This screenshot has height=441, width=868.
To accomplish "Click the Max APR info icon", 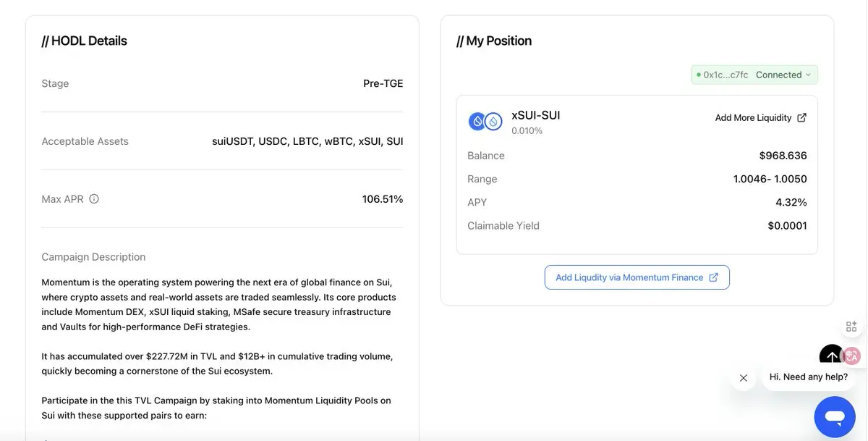I will click(x=94, y=199).
